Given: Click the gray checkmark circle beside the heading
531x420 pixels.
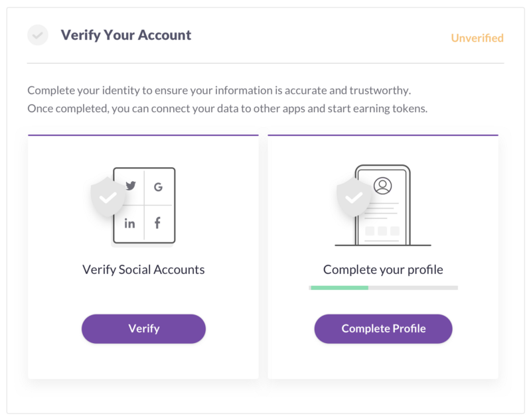Looking at the screenshot, I should click(x=38, y=35).
